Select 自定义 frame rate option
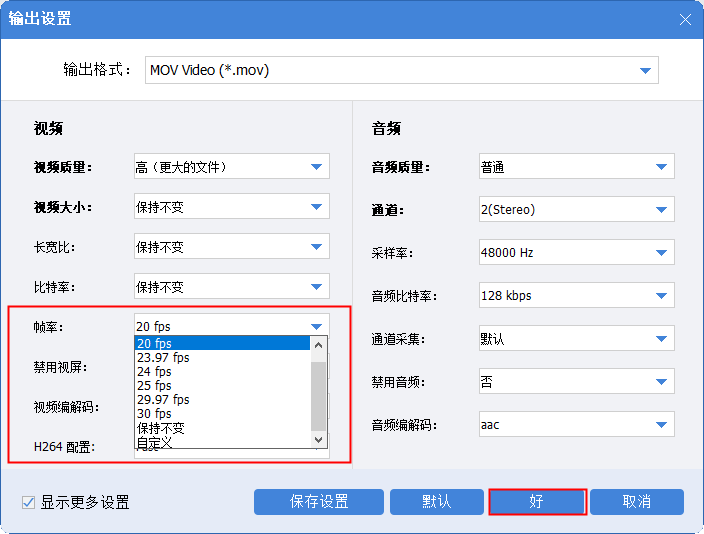Screen dimensions: 704x534 click(x=222, y=441)
